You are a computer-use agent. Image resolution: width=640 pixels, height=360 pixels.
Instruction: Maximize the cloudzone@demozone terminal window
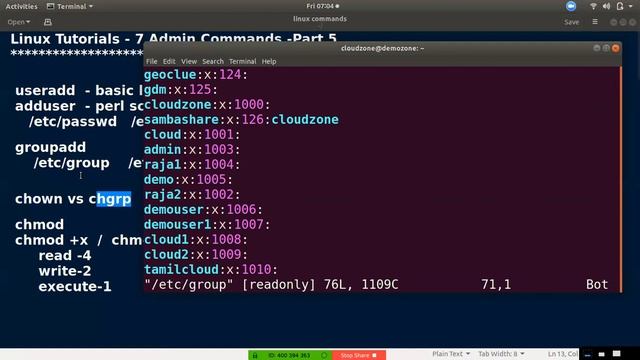(x=606, y=48)
